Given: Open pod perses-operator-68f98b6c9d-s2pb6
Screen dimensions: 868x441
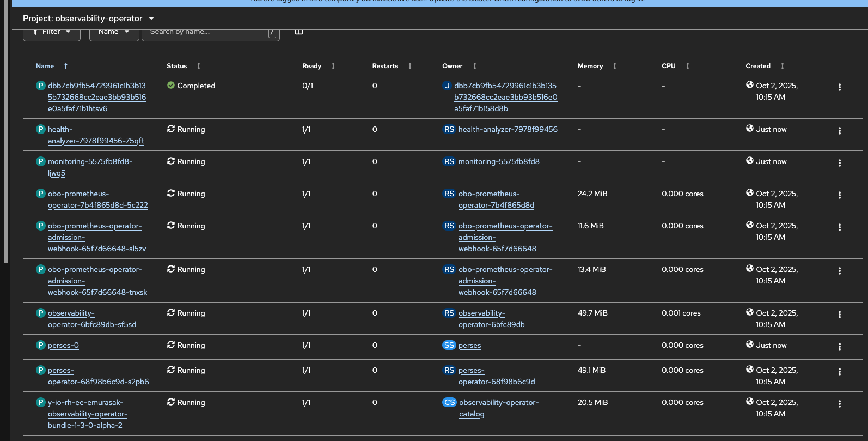Looking at the screenshot, I should (x=99, y=376).
